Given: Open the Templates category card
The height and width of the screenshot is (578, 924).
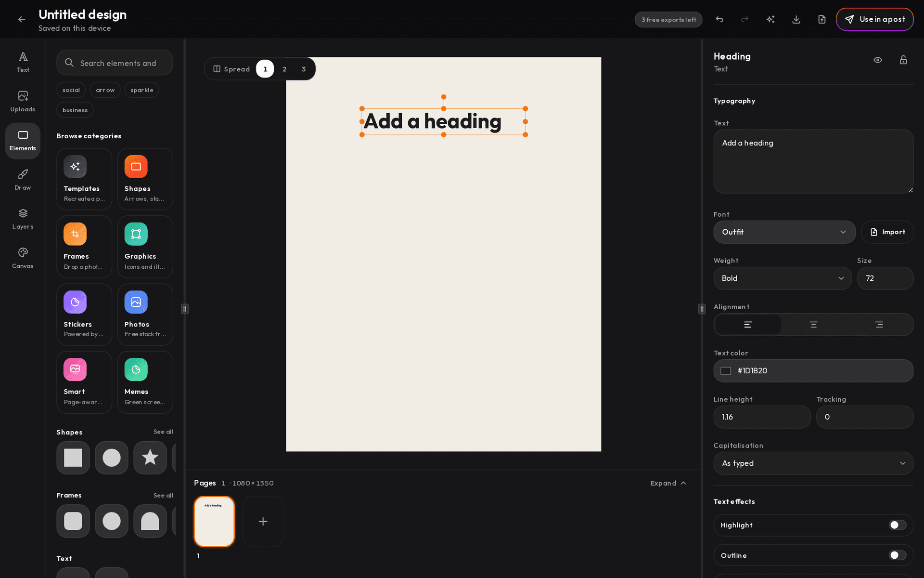Looking at the screenshot, I should point(84,179).
